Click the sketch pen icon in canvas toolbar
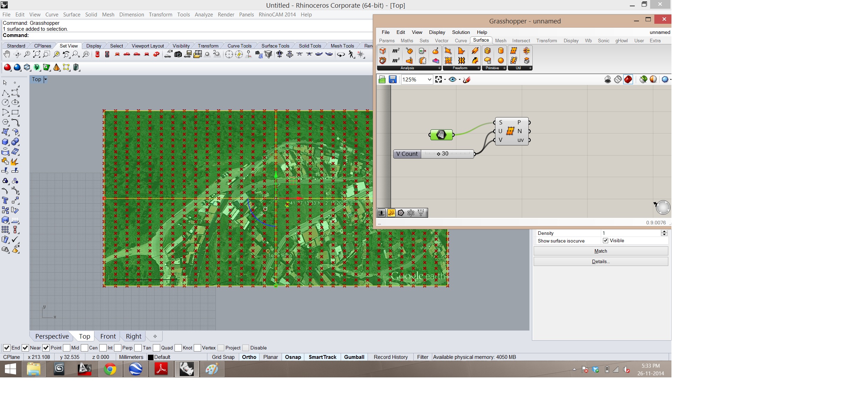 467,80
